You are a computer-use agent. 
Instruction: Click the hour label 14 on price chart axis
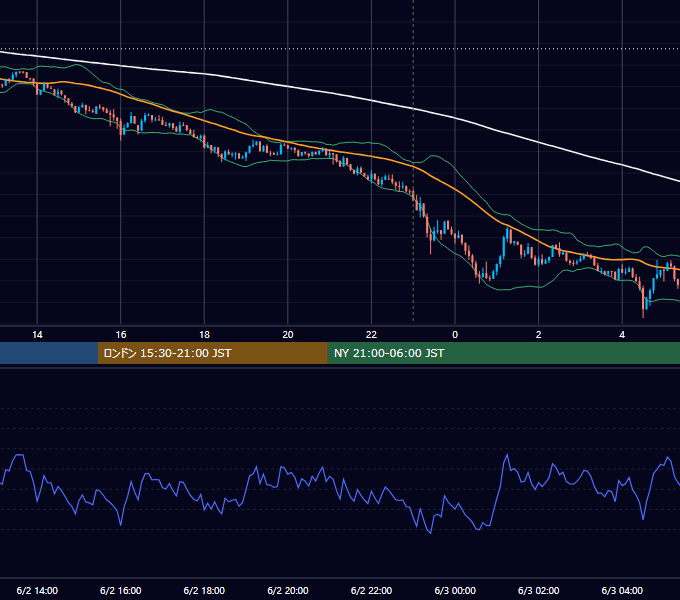[37, 335]
